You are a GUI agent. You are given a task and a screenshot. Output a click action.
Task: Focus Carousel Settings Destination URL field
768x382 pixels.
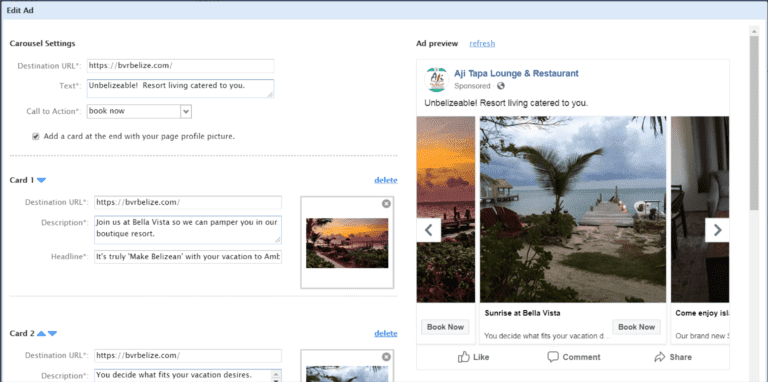pos(180,66)
